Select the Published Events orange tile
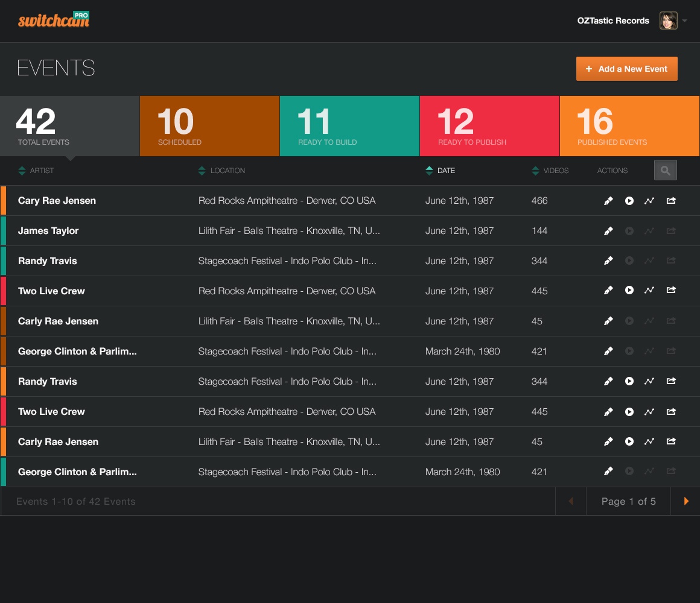This screenshot has width=700, height=603. pyautogui.click(x=629, y=126)
